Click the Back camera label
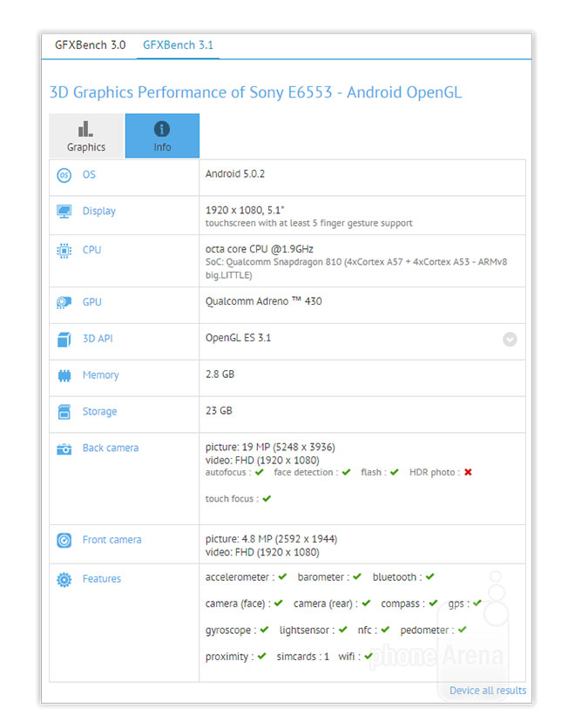This screenshot has height=728, width=575. click(x=111, y=448)
